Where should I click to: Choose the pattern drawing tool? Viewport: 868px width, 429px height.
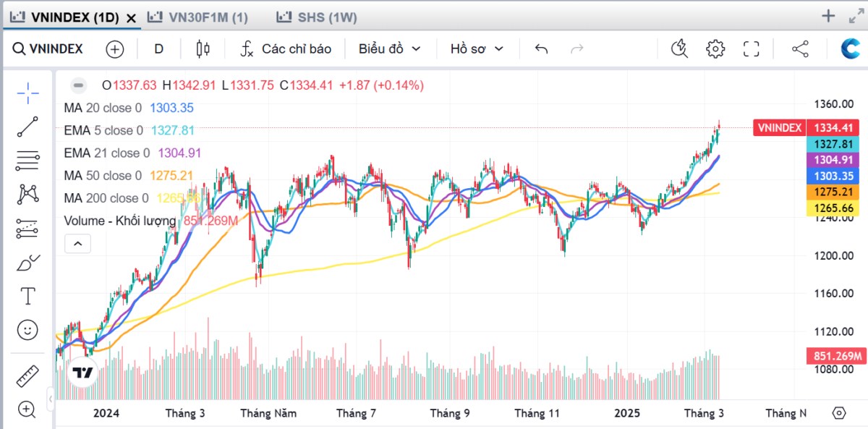[27, 195]
